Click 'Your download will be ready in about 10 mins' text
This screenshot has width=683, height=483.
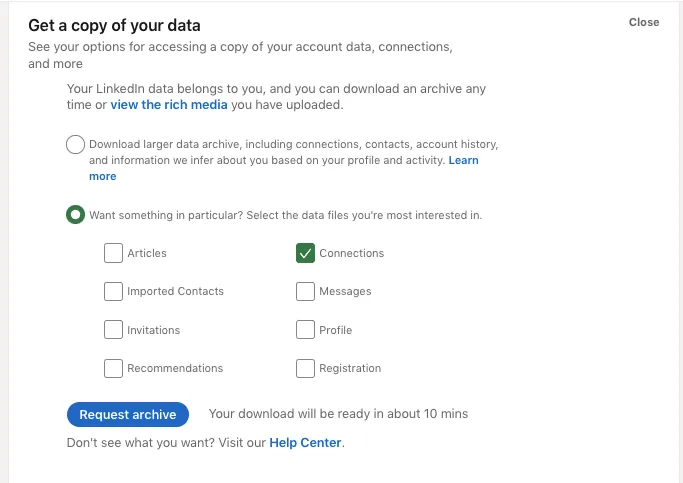[x=338, y=414]
